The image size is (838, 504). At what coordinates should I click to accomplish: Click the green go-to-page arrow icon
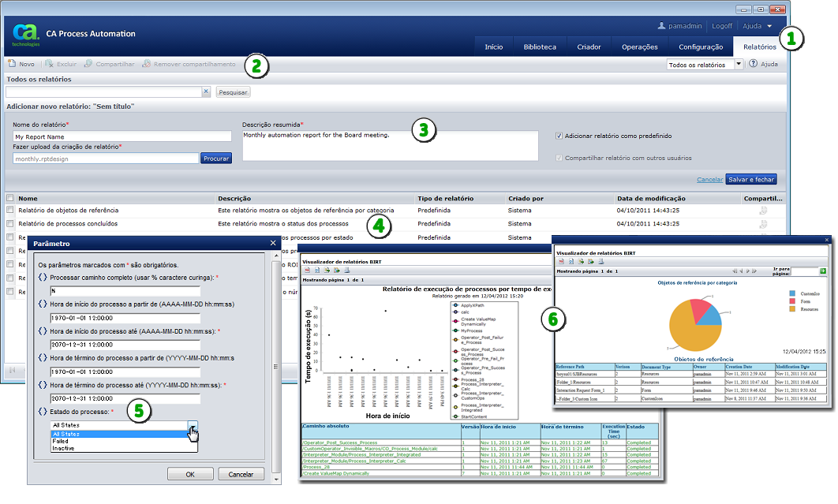[822, 271]
